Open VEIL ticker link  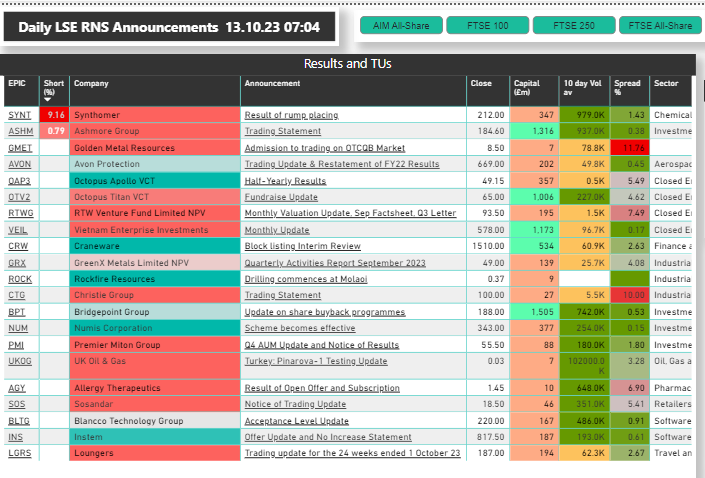[18, 230]
